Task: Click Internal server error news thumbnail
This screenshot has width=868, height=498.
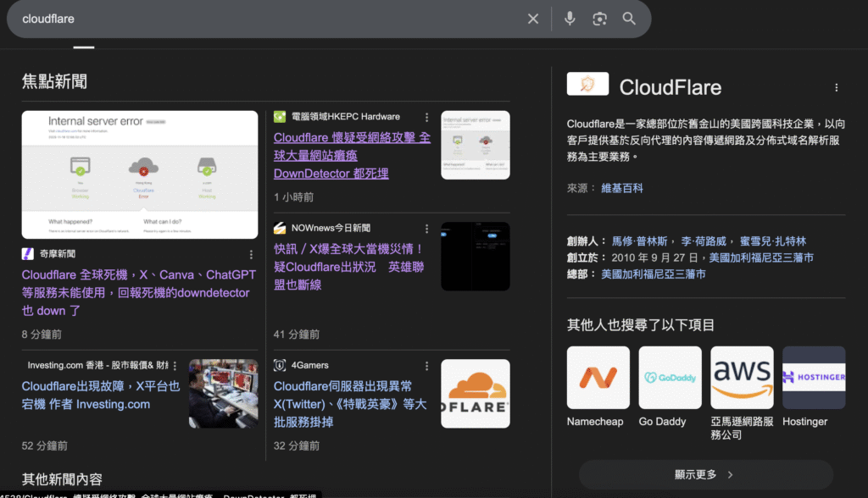Action: point(140,174)
